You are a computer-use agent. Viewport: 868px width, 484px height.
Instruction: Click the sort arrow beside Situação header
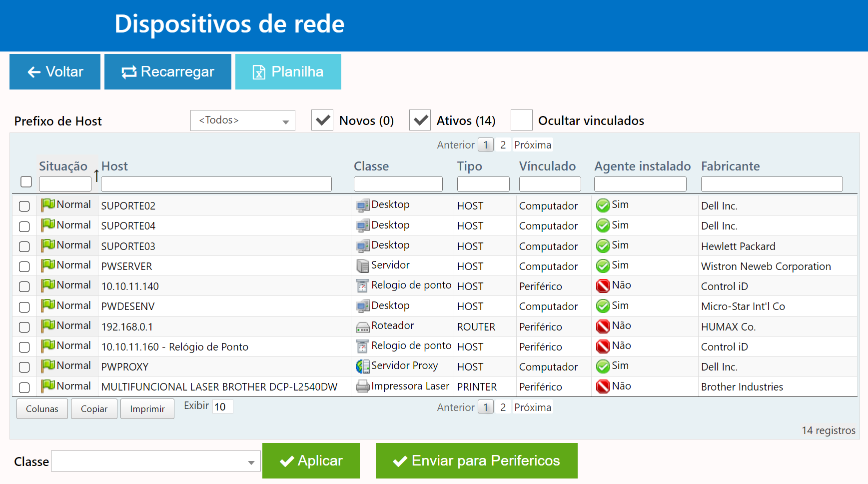point(96,175)
